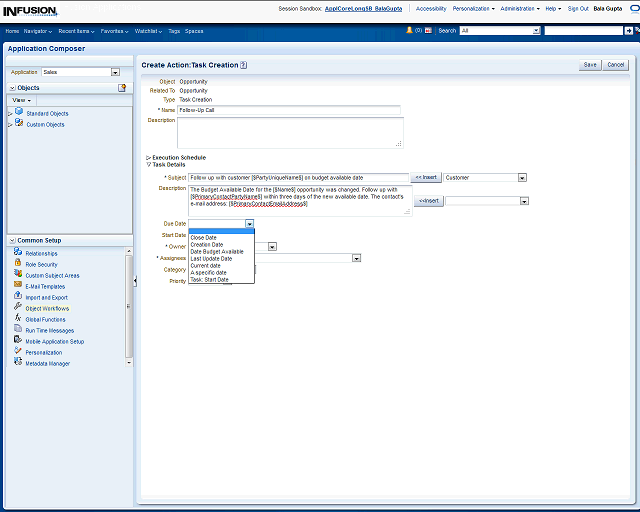Click the Save button
Screen dimensions: 640x512
tap(590, 65)
